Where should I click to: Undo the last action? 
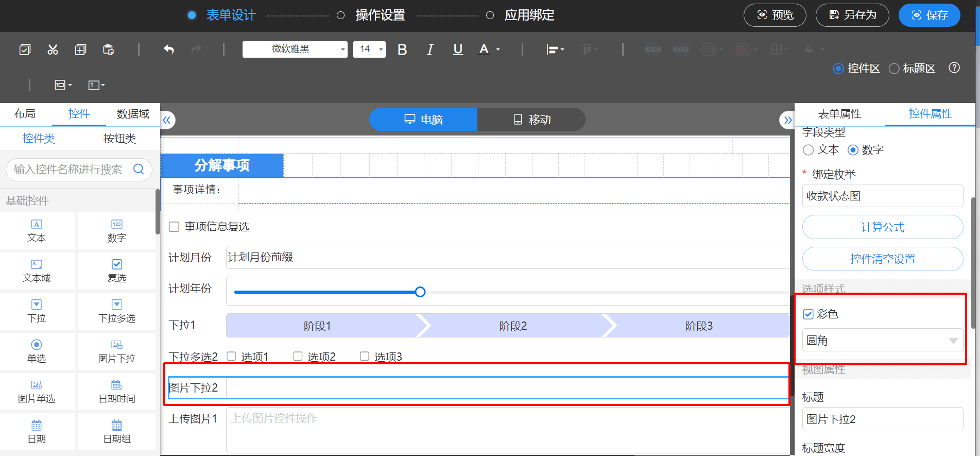[169, 49]
